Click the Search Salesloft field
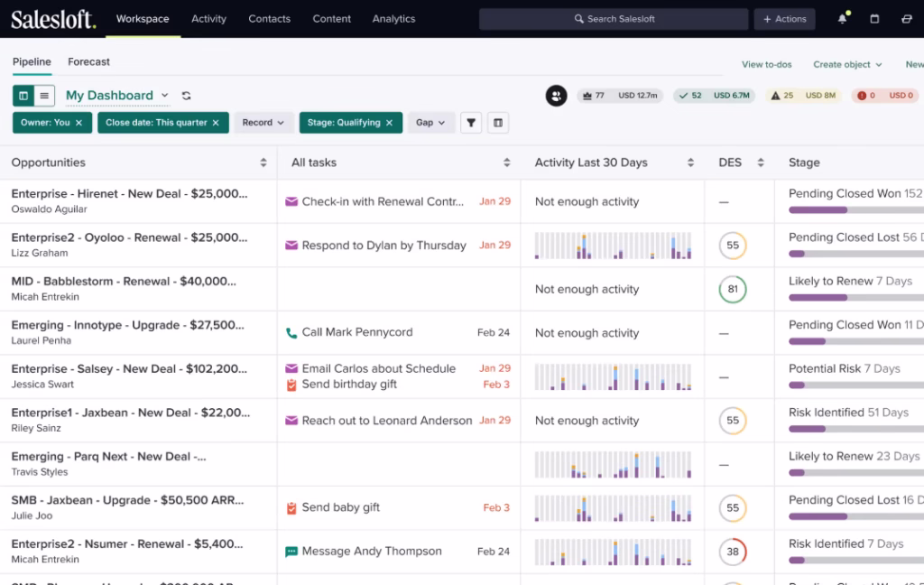 [614, 19]
